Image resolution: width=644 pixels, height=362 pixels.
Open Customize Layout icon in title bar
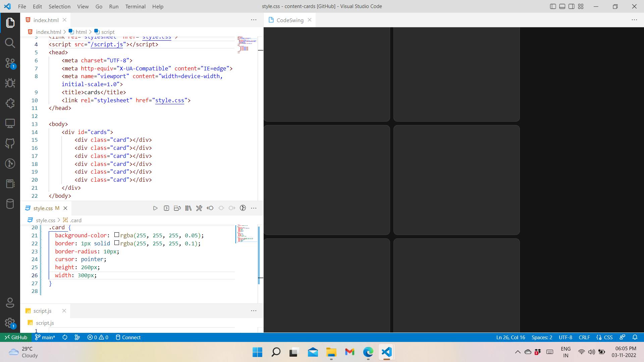(581, 6)
